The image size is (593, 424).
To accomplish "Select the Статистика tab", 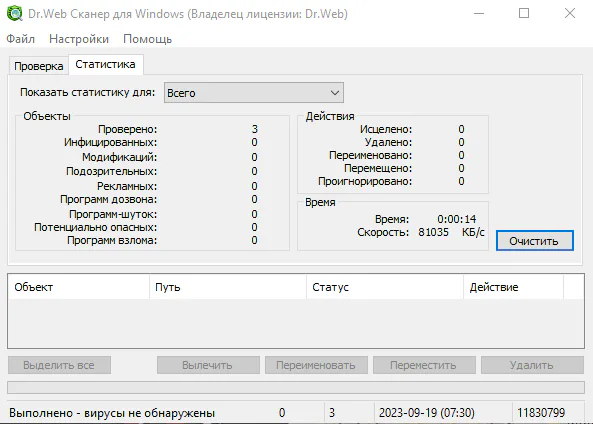I will tap(106, 64).
